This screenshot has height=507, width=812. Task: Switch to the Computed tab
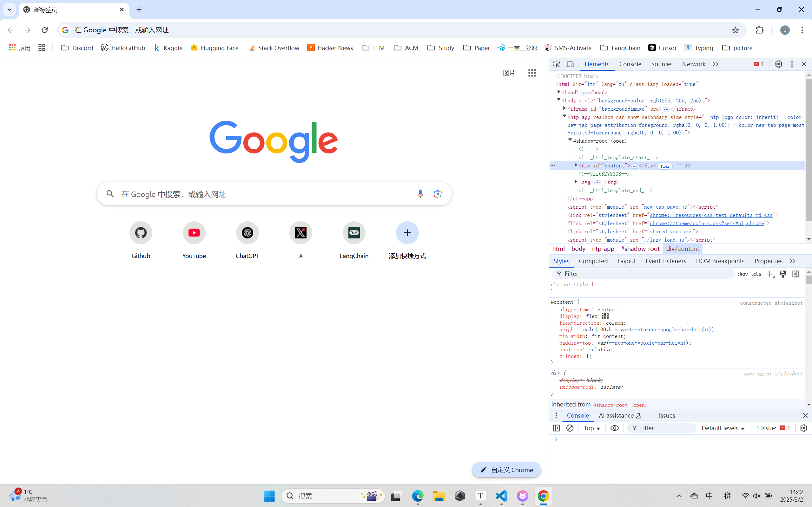[593, 261]
